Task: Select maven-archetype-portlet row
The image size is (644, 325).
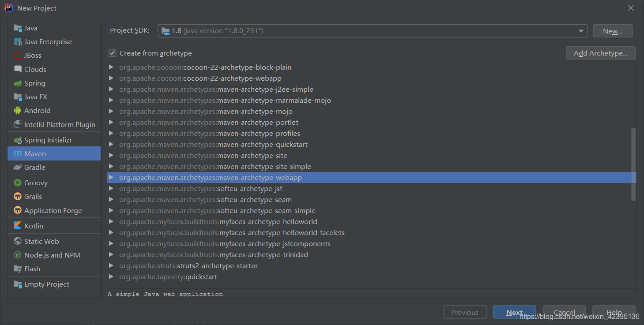Action: [x=372, y=123]
